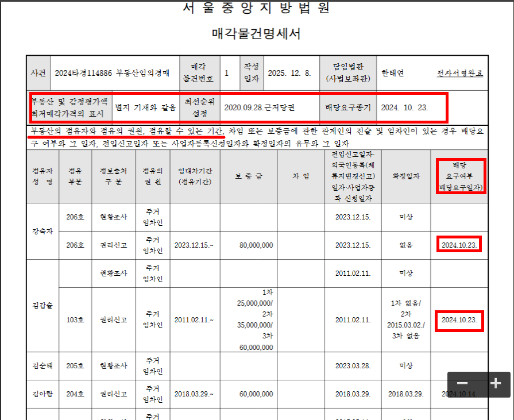Select occupant name 강숙자
Screen dimensions: 514x420
[x=42, y=231]
